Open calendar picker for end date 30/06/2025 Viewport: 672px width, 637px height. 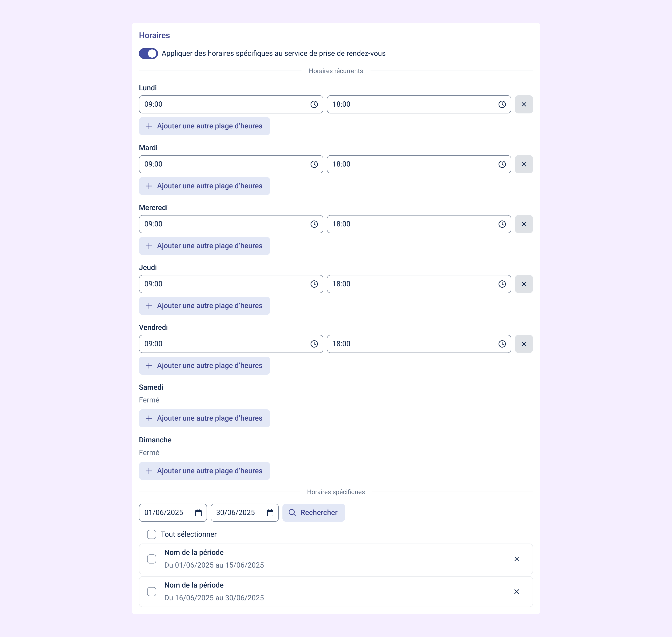click(270, 513)
